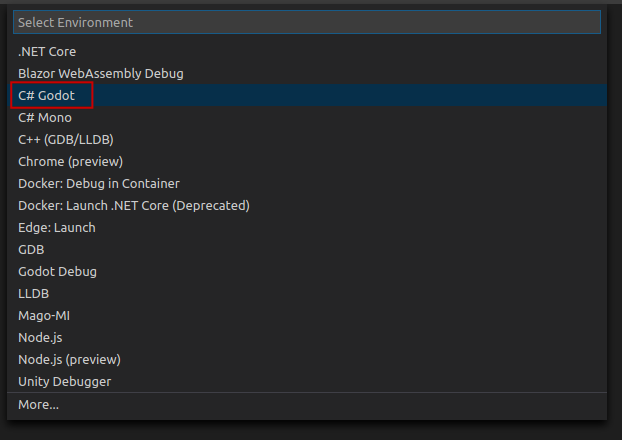Select Docker: Debug in Container
The width and height of the screenshot is (622, 440).
click(99, 183)
